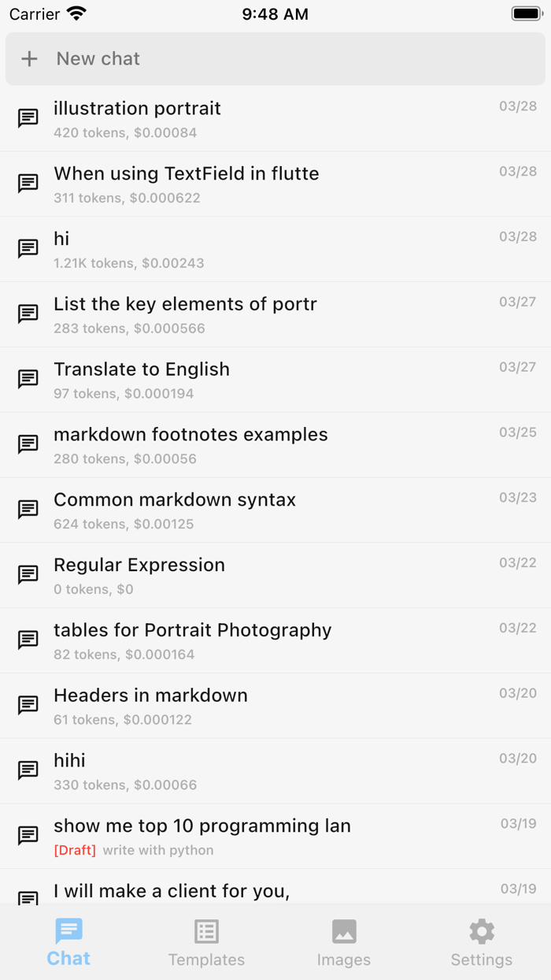
Task: Tap the battery indicator in status bar
Action: coord(527,14)
